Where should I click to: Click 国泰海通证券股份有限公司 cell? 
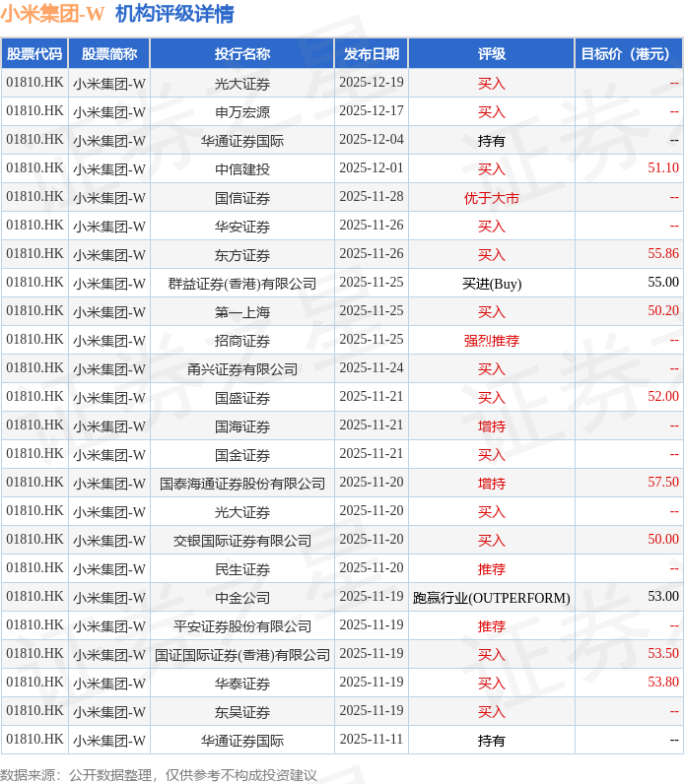click(x=242, y=484)
